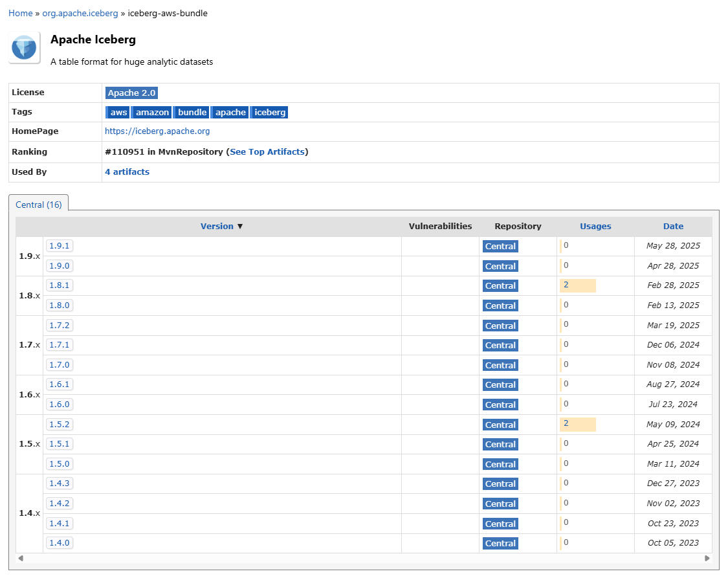The height and width of the screenshot is (578, 728).
Task: Open See Top Artifacts link
Action: coord(267,152)
